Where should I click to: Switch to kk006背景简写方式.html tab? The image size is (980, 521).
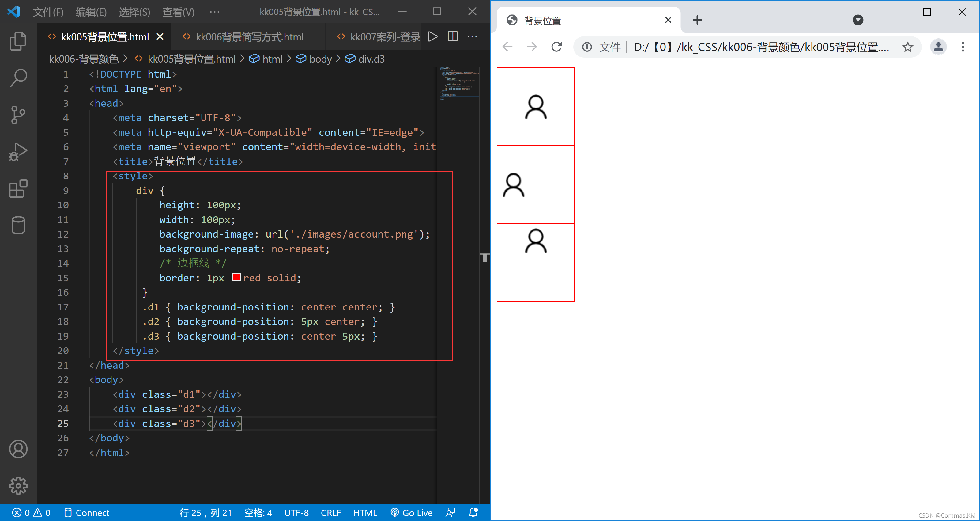248,36
